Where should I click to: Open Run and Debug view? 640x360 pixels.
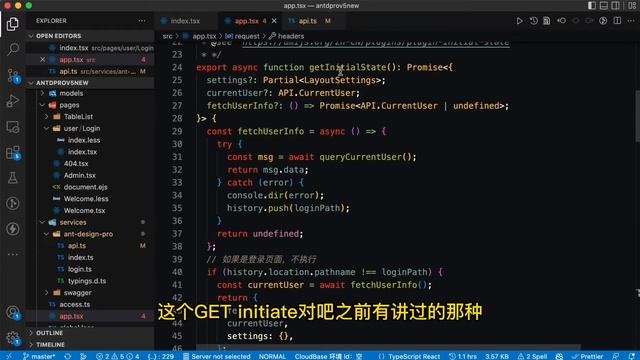(13, 101)
